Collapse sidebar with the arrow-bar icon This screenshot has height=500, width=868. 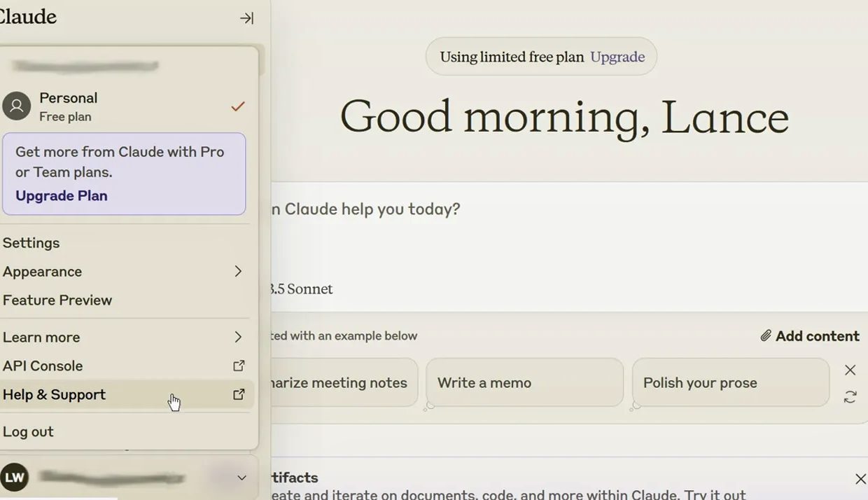coord(246,18)
